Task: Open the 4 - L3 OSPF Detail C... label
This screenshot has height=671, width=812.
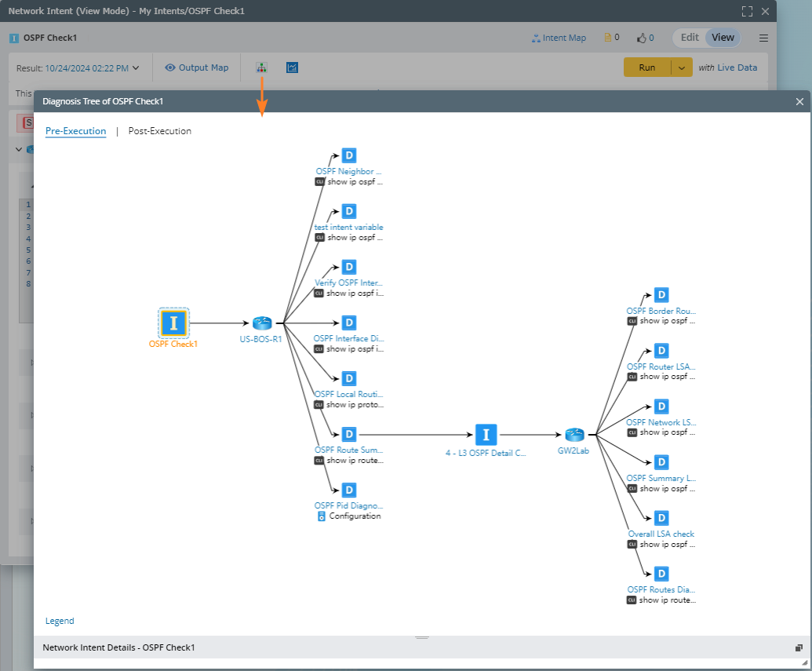Action: 486,453
